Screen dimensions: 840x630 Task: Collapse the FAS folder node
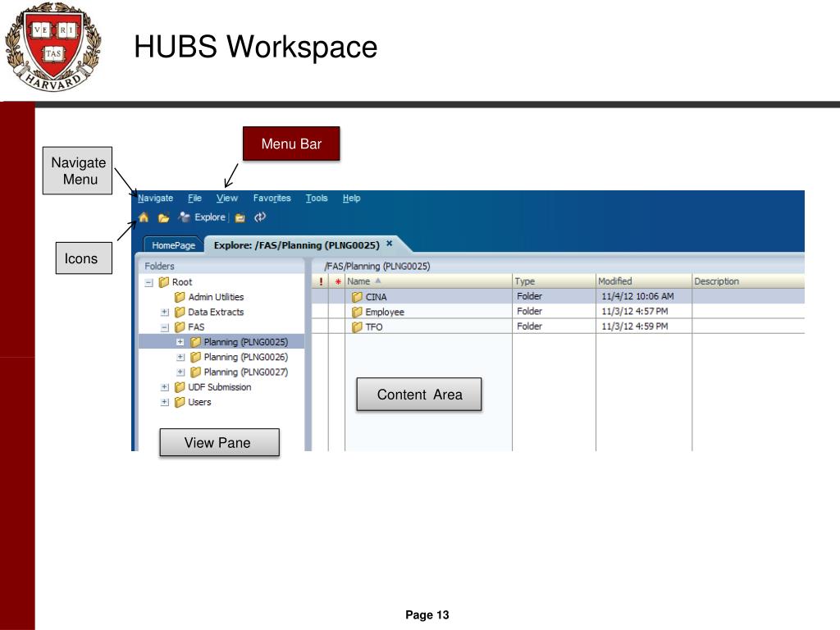165,327
